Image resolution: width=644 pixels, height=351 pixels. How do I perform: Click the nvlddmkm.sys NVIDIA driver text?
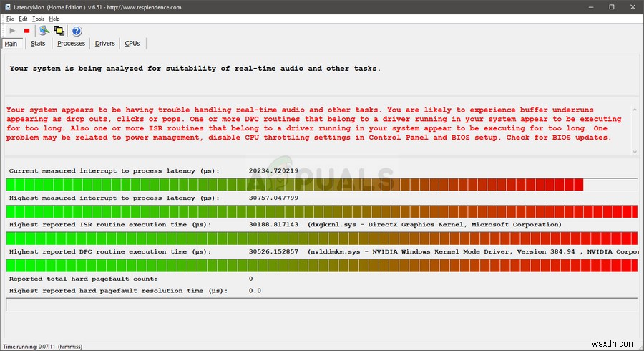[x=473, y=252]
